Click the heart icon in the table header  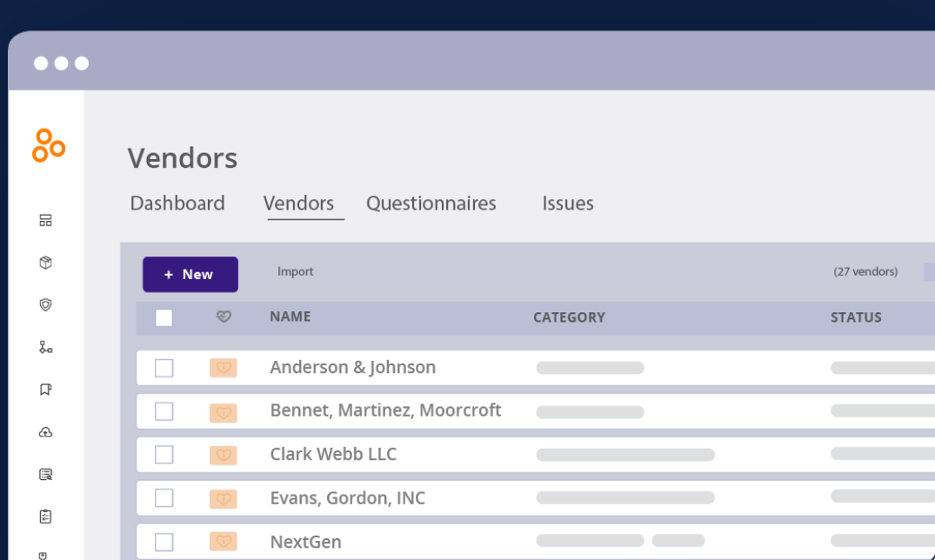click(x=224, y=317)
